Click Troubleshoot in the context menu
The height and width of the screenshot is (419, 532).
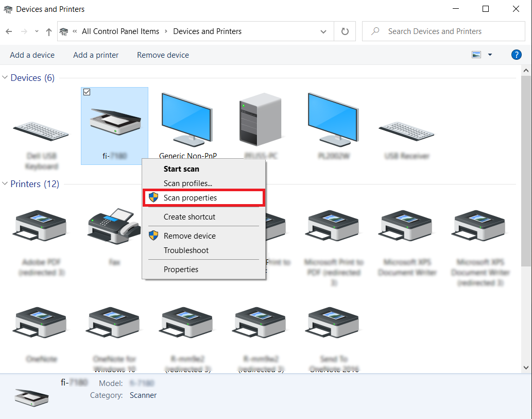click(186, 250)
